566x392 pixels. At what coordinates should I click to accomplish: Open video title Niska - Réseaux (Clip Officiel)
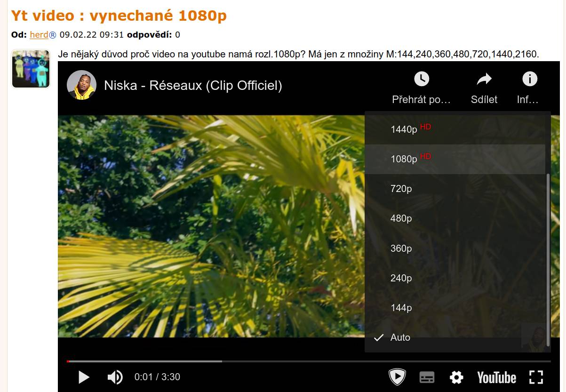(x=193, y=86)
